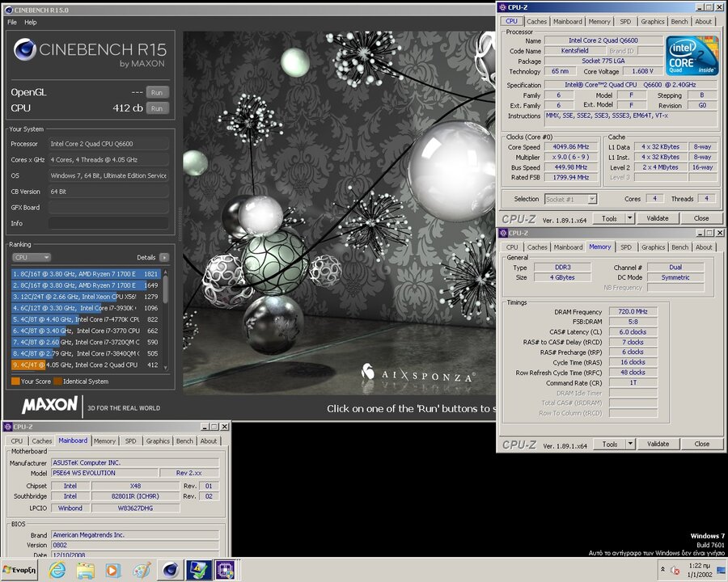Open Bench tab in top CPU-Z window
The image size is (728, 582).
(x=679, y=21)
